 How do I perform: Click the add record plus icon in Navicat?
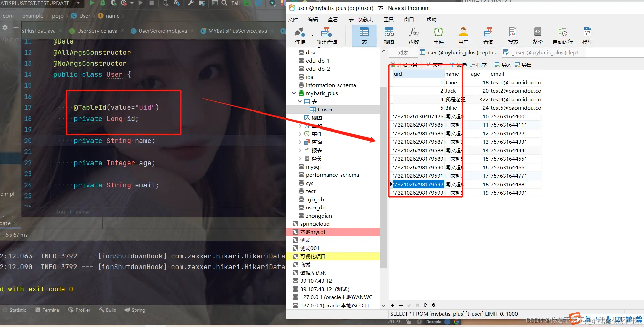(393, 305)
